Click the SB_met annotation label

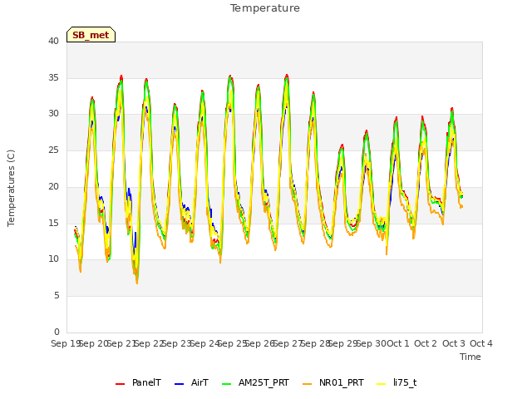91,35
